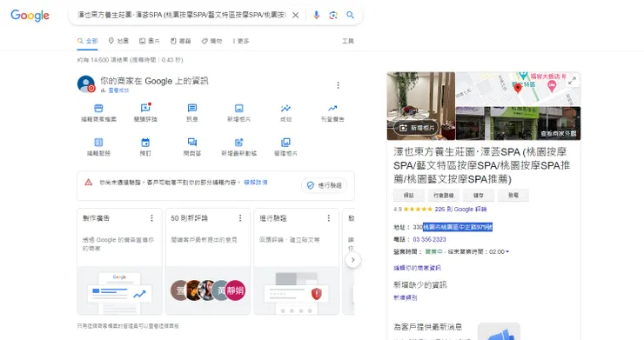This screenshot has height=340, width=644.
Task: Click the 致電 call button
Action: click(513, 196)
